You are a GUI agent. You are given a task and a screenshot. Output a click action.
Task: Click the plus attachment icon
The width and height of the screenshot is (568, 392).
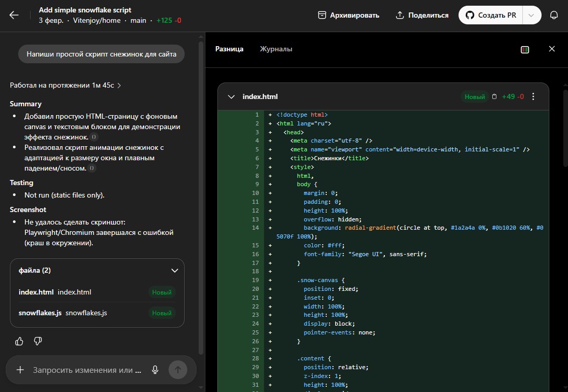point(20,370)
